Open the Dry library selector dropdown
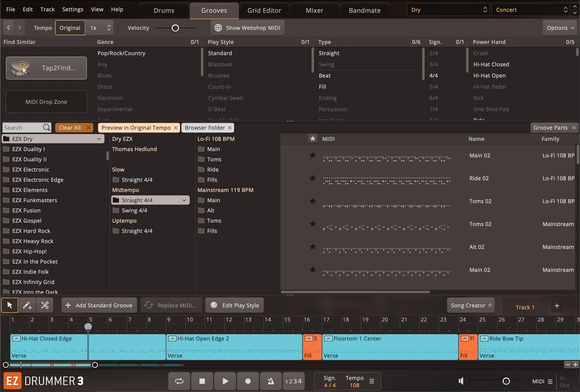 click(448, 10)
